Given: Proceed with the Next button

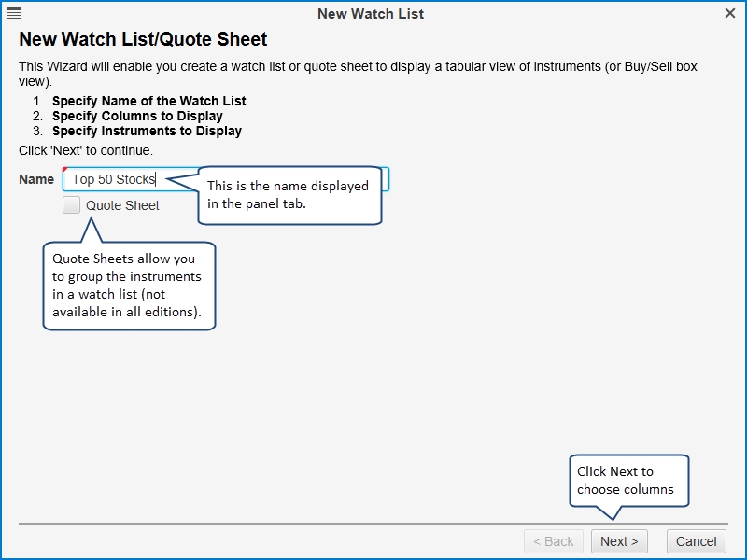Looking at the screenshot, I should (619, 541).
